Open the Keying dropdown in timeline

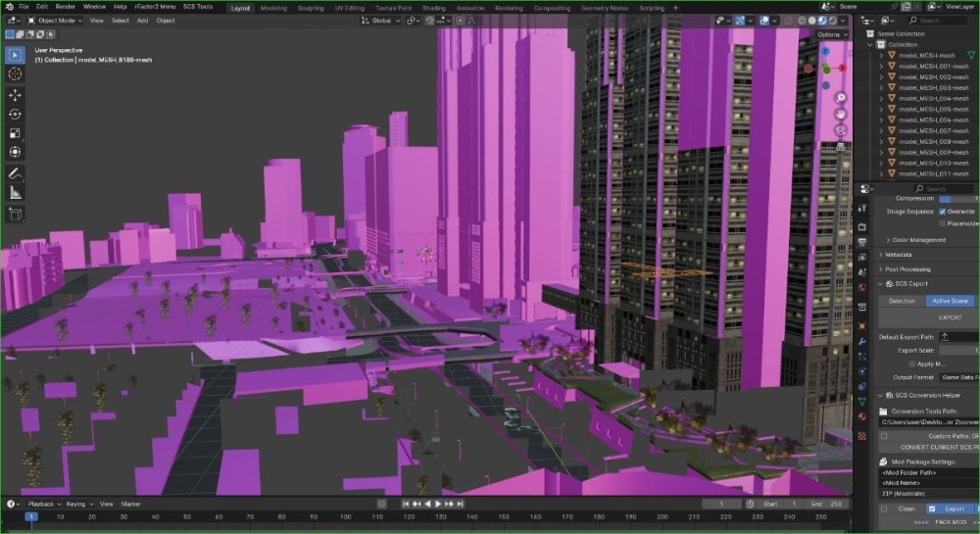point(79,504)
